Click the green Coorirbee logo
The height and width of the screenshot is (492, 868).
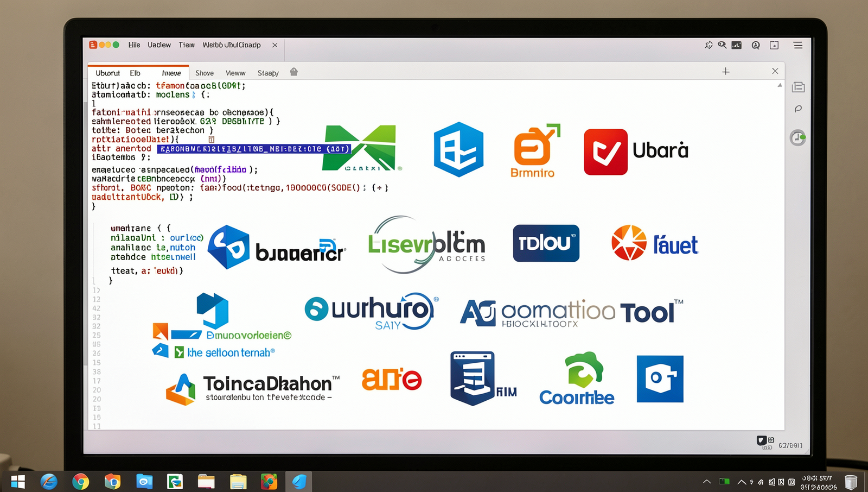[x=577, y=379]
